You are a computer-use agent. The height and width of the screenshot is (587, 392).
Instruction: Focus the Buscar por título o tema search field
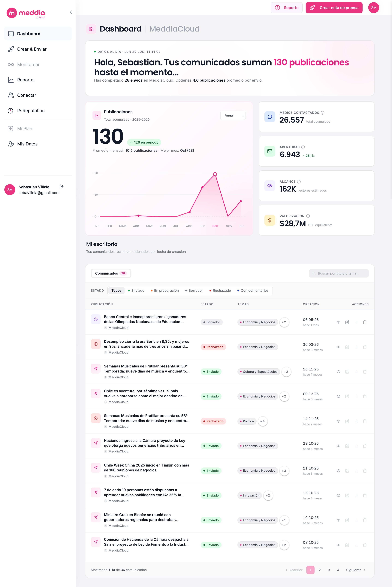pos(339,273)
